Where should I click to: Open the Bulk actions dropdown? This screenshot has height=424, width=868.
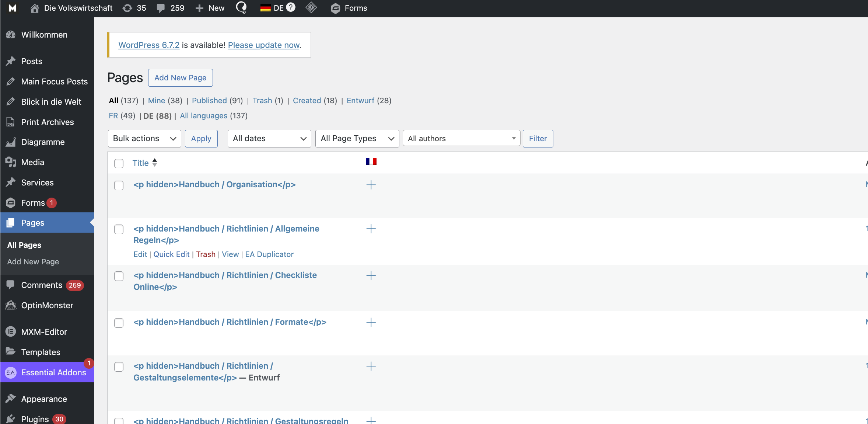(144, 139)
